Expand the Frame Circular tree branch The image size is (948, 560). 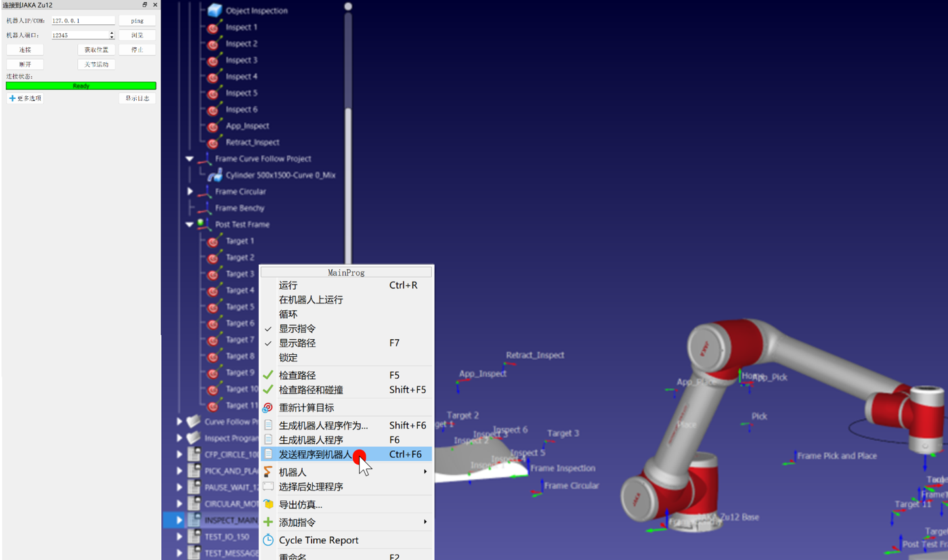(190, 190)
